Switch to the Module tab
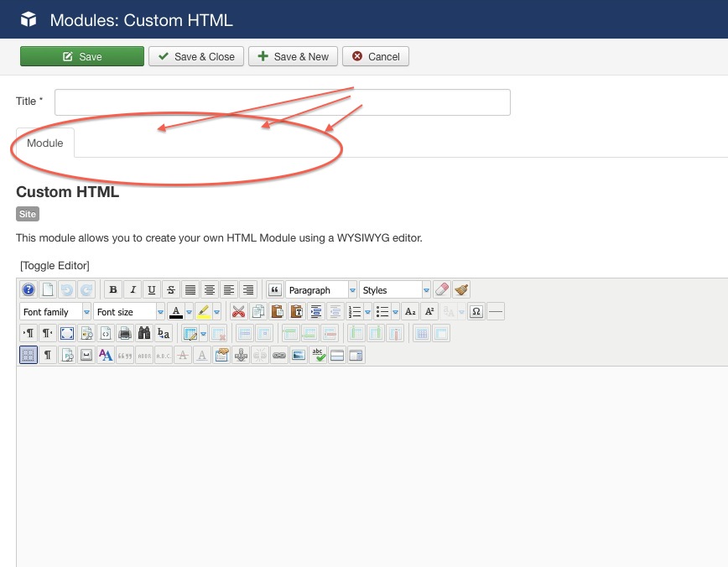Screen dimensions: 728x567 45,143
